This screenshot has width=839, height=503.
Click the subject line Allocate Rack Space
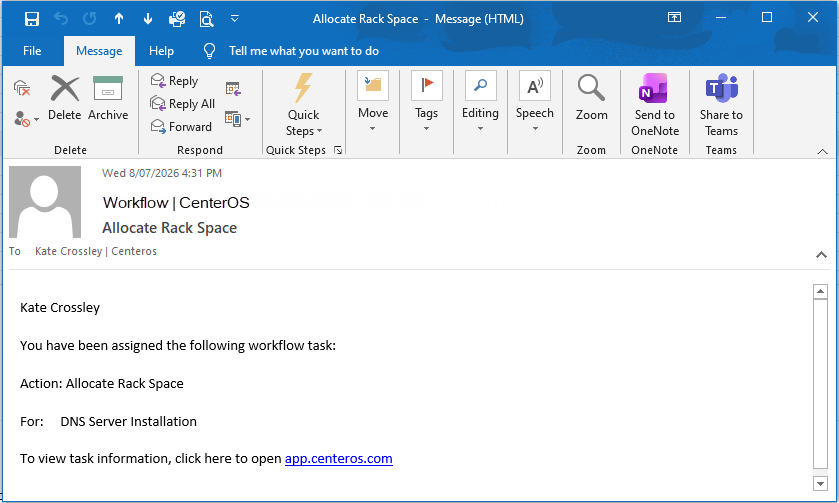[x=170, y=228]
